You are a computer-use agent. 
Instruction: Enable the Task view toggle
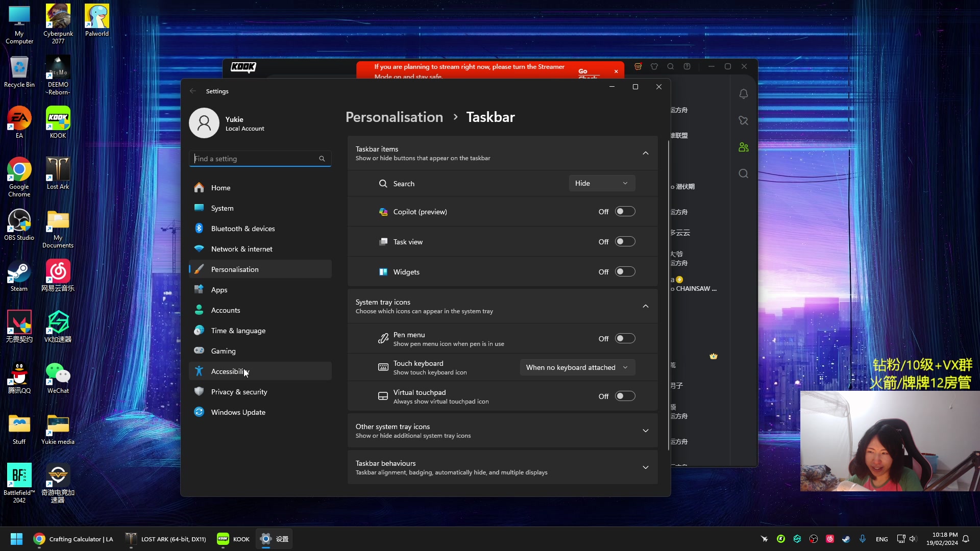click(x=625, y=242)
